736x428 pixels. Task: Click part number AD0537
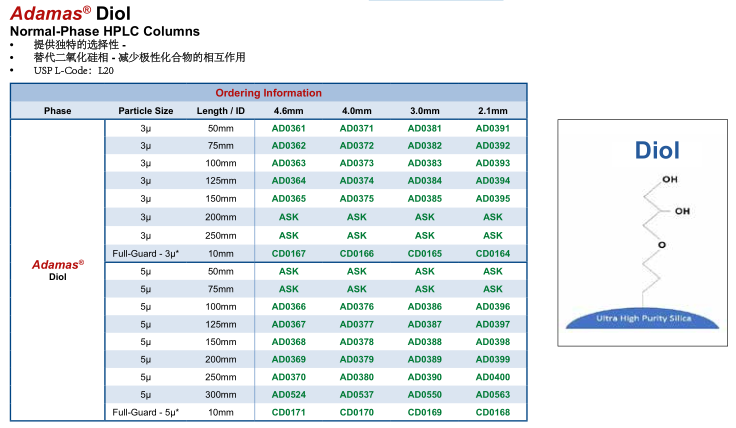[x=356, y=395]
